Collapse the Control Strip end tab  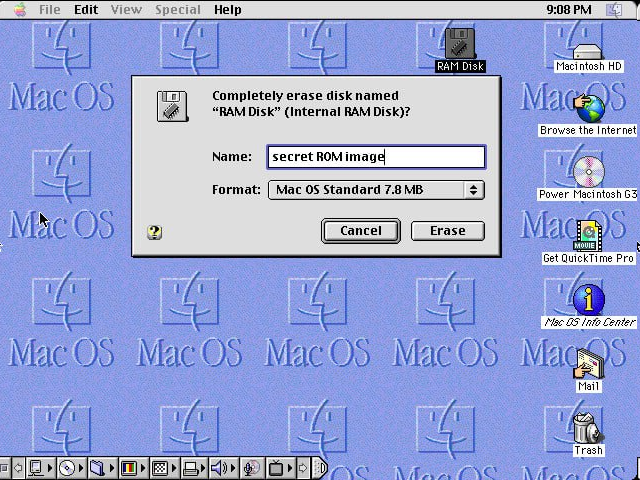point(321,468)
